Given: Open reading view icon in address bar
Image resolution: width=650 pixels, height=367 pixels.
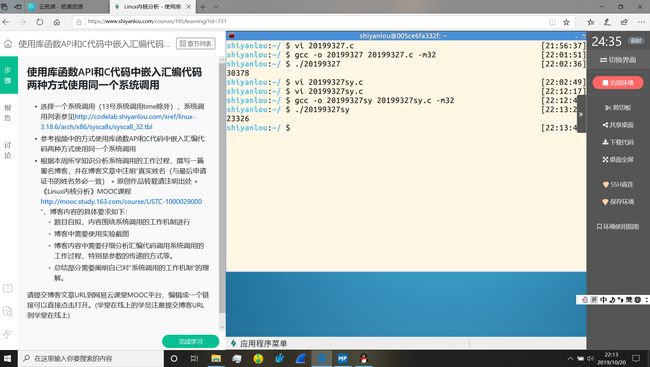Looking at the screenshot, I should (x=552, y=22).
